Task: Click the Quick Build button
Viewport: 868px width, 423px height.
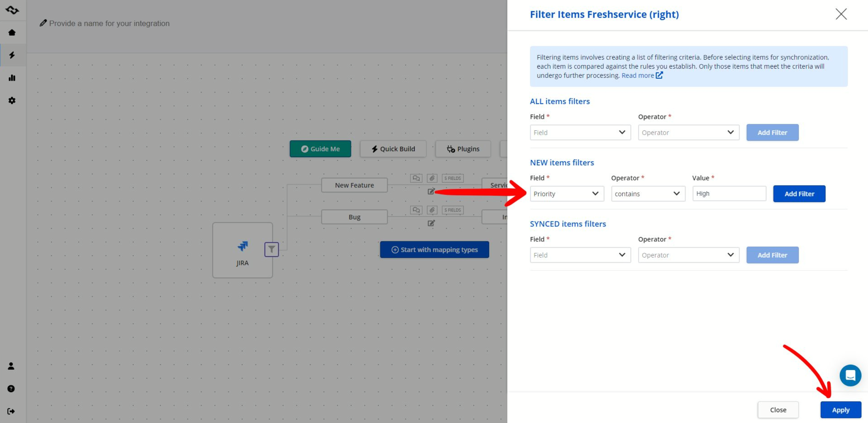Action: click(393, 149)
